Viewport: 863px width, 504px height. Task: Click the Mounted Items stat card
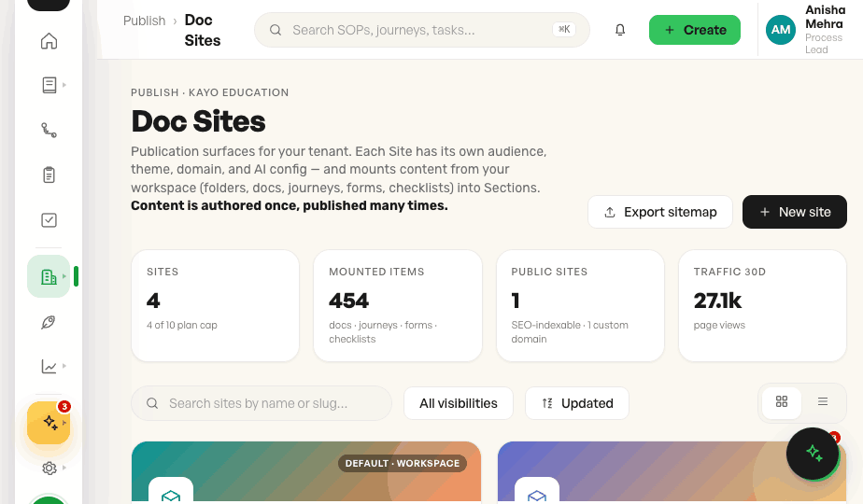pos(398,306)
